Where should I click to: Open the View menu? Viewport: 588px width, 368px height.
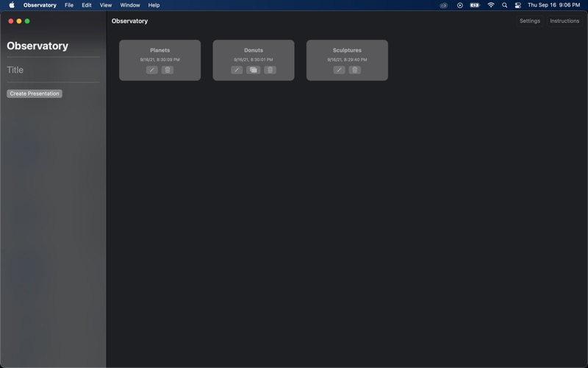[106, 5]
